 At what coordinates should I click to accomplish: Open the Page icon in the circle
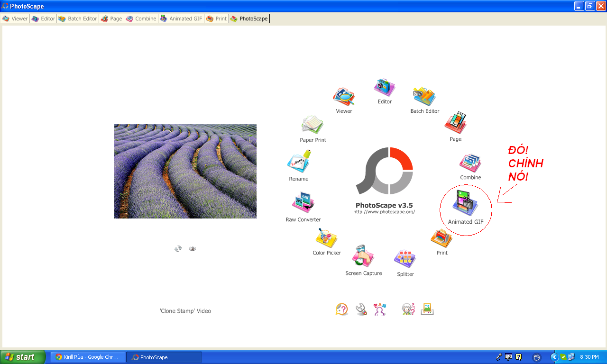[x=455, y=123]
